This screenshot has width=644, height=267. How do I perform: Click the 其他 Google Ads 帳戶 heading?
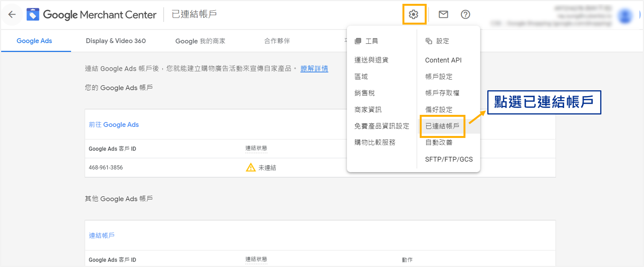pos(119,199)
